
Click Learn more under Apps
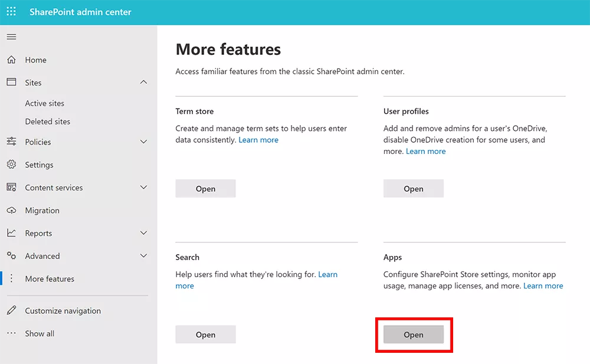(x=543, y=286)
